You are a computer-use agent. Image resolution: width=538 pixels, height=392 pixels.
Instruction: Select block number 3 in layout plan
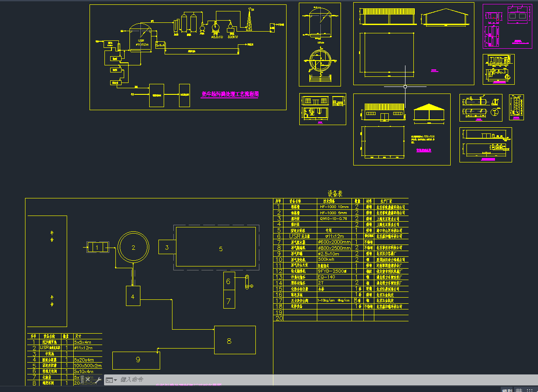pyautogui.click(x=167, y=247)
